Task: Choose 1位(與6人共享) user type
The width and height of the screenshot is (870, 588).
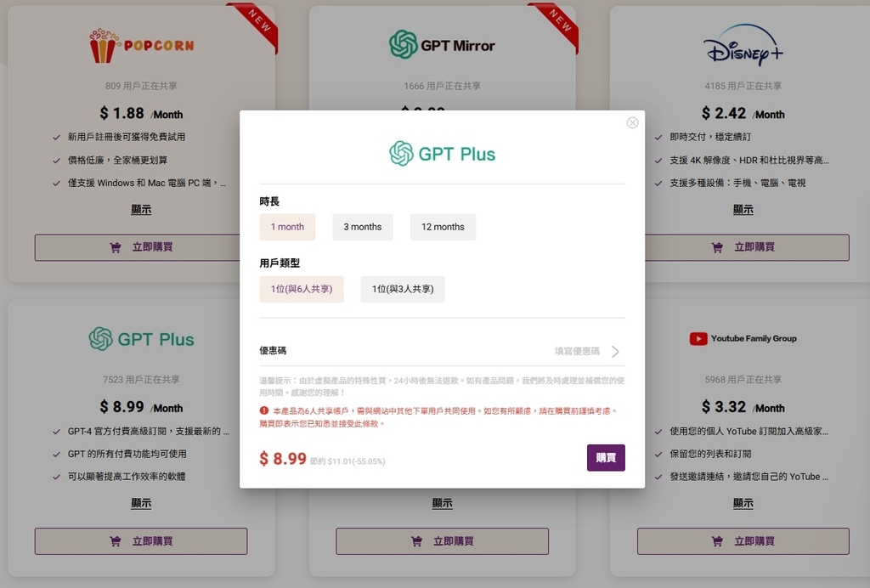Action: point(302,289)
